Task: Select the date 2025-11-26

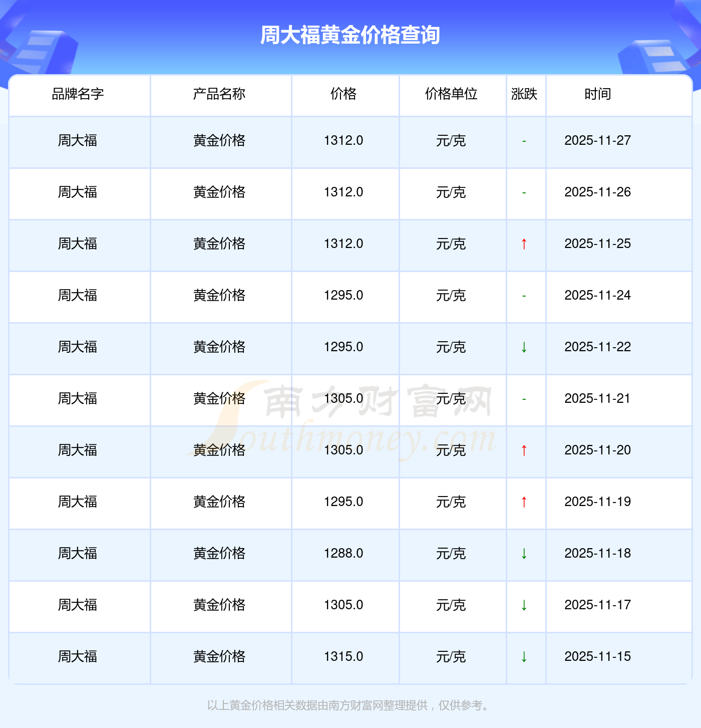Action: pos(598,192)
